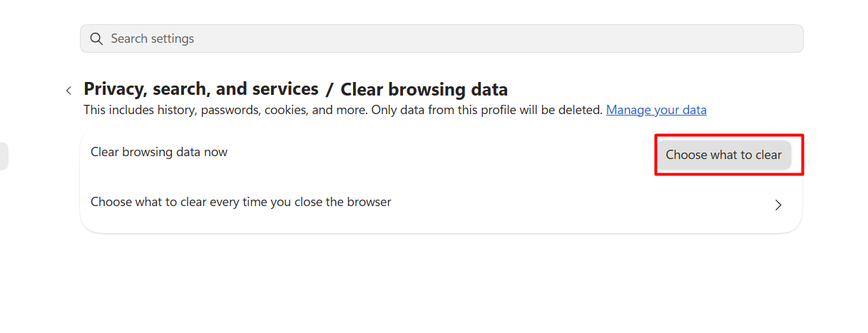Expand Choose what to clear every time row
Image resolution: width=868 pixels, height=333 pixels.
pyautogui.click(x=441, y=203)
